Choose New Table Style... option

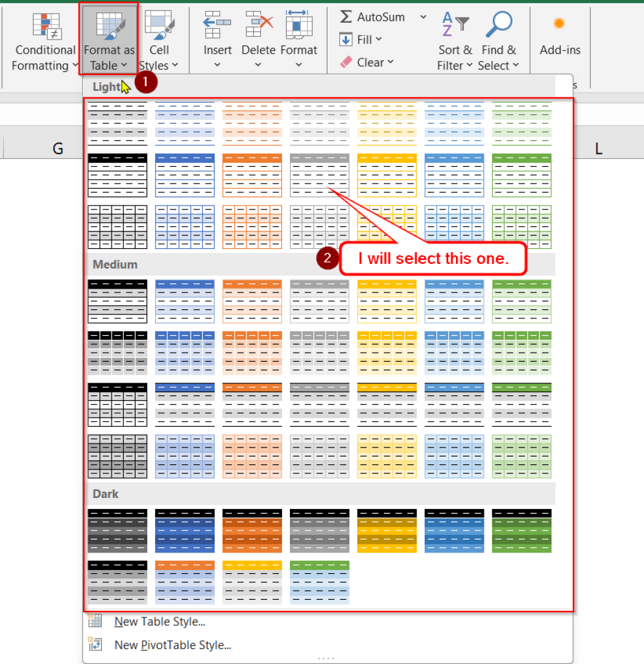pos(160,622)
